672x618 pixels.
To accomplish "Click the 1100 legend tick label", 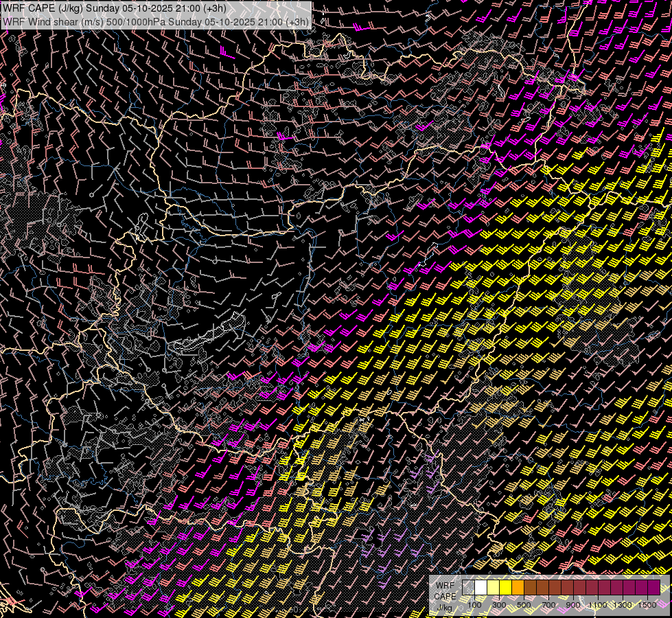I will click(598, 605).
